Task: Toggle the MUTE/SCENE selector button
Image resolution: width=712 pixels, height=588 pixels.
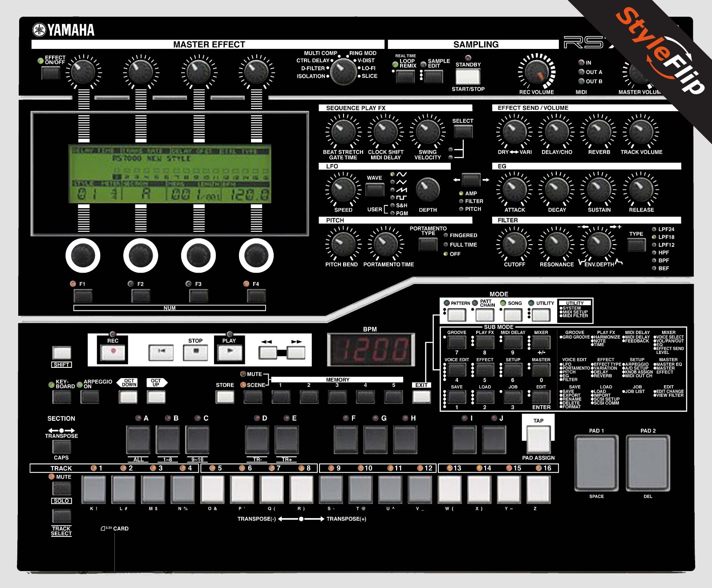Action: (x=253, y=397)
